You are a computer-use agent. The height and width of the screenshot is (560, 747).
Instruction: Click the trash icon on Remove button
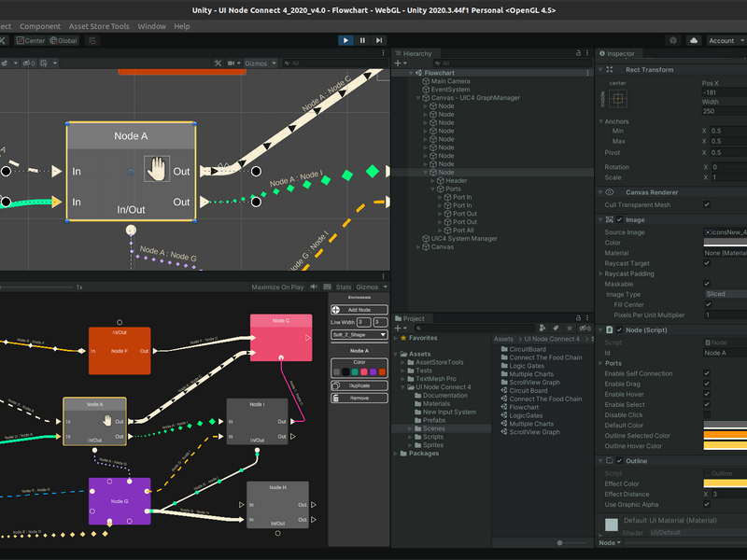click(x=336, y=399)
